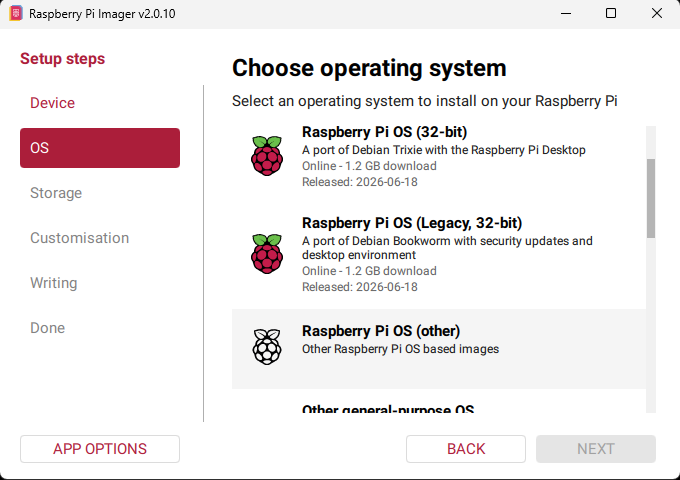This screenshot has width=680, height=480.
Task: Select the Other general-purpose OS entry
Action: click(x=388, y=408)
